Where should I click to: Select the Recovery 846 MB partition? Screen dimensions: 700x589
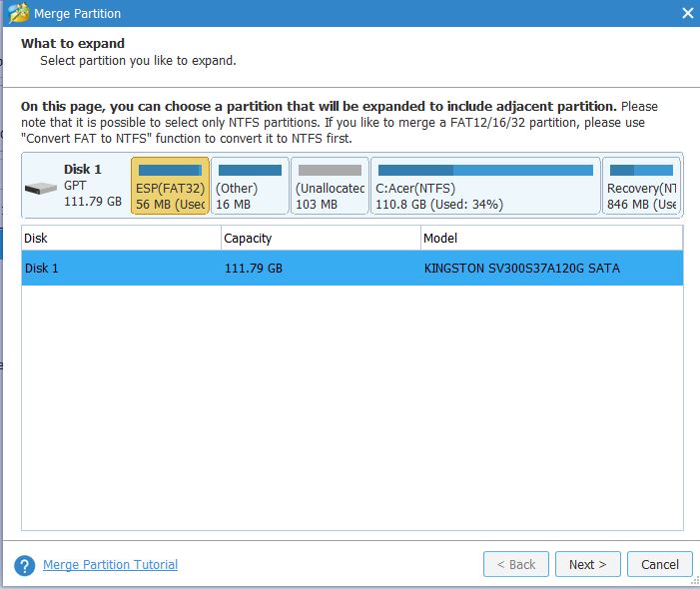tap(641, 186)
